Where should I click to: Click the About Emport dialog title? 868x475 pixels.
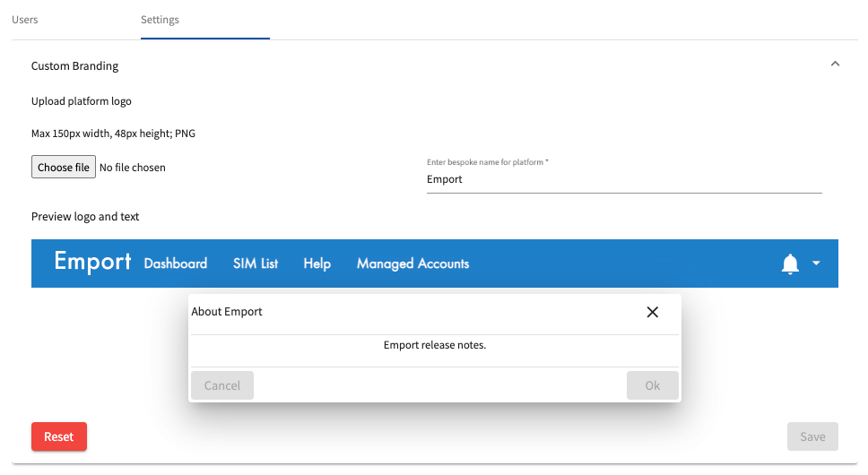[x=226, y=311]
